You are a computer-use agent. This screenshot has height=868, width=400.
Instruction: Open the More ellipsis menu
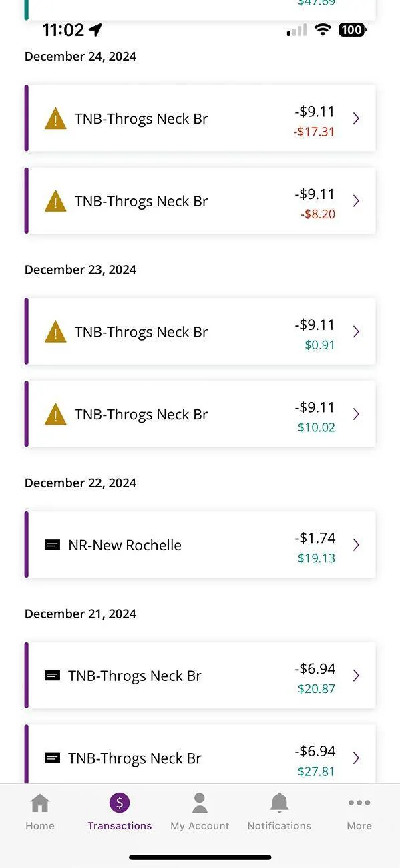coord(359,803)
